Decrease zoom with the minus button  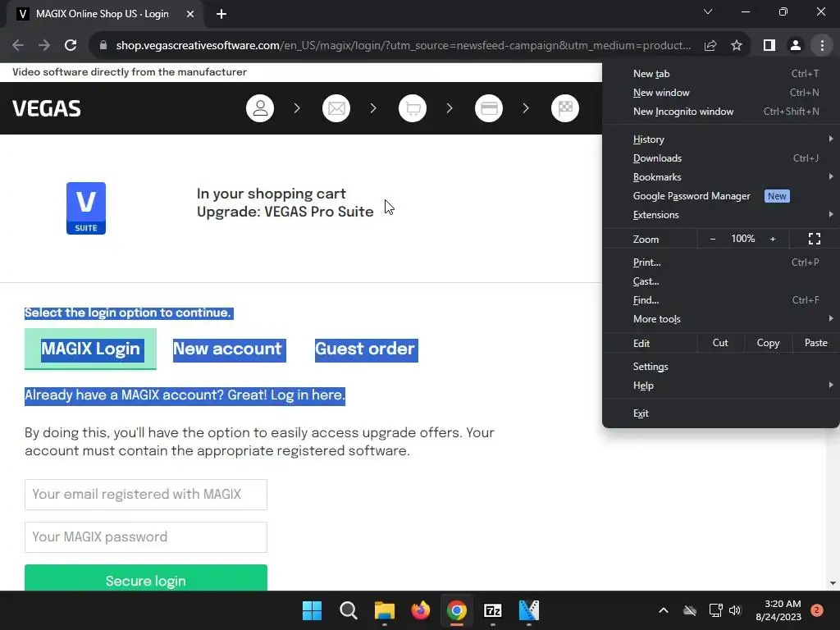pyautogui.click(x=713, y=239)
